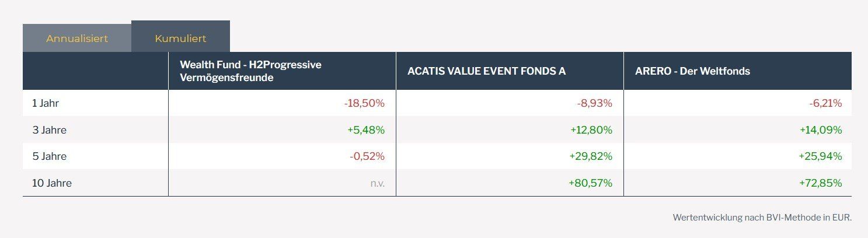This screenshot has width=868, height=238.
Task: Switch to the Annualisiert tab
Action: tap(77, 38)
